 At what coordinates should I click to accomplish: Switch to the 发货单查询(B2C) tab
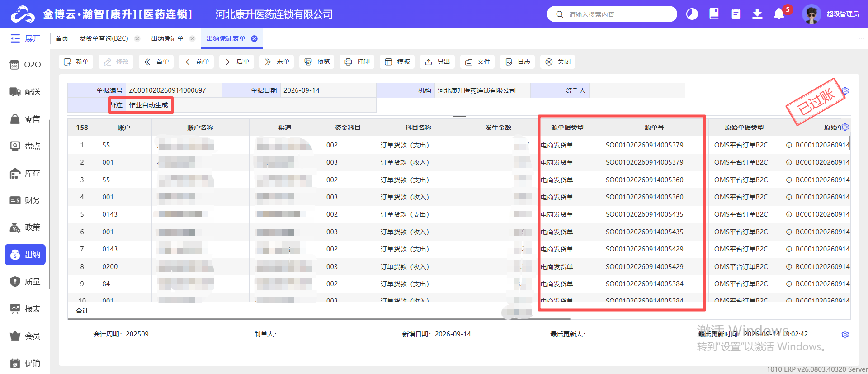(104, 38)
